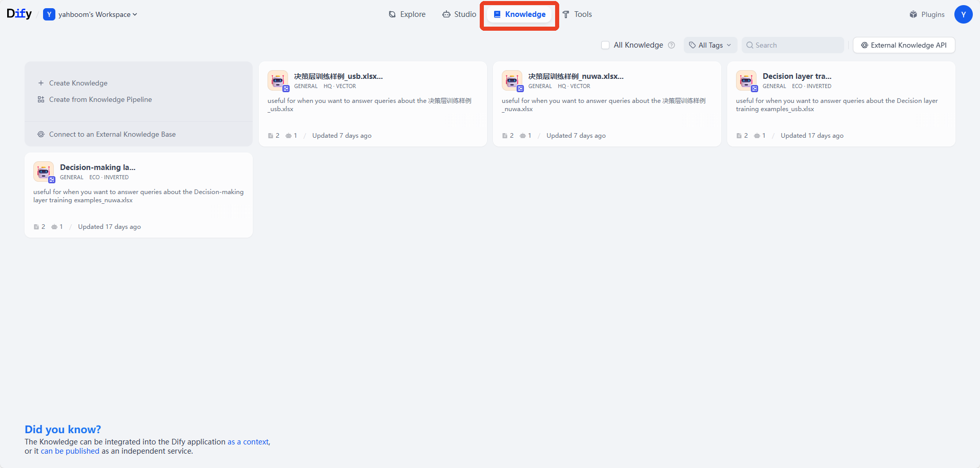
Task: Click Create Knowledge
Action: 73,83
